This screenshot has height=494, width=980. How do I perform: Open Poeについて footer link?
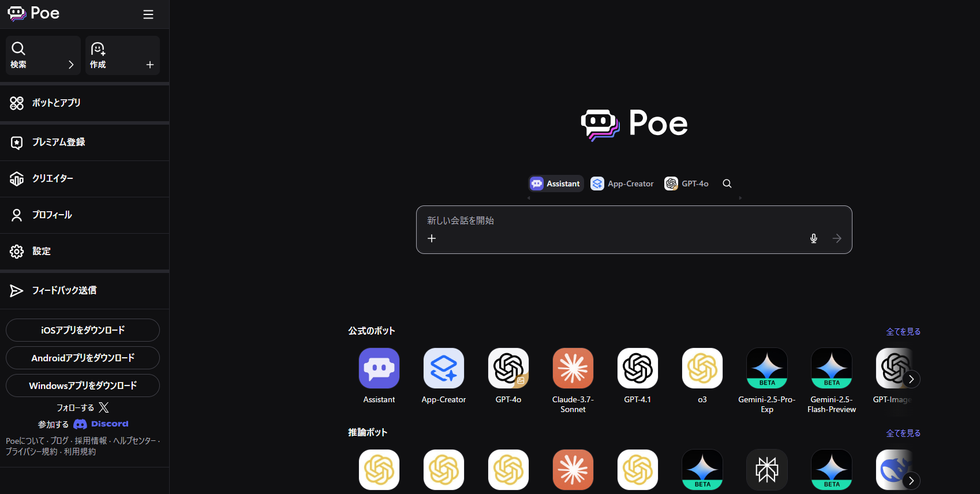click(25, 440)
